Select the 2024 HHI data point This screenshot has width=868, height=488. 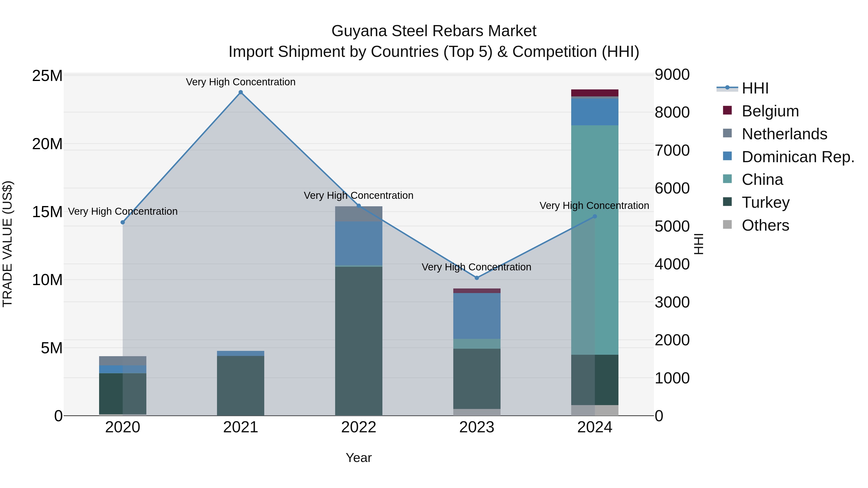595,217
